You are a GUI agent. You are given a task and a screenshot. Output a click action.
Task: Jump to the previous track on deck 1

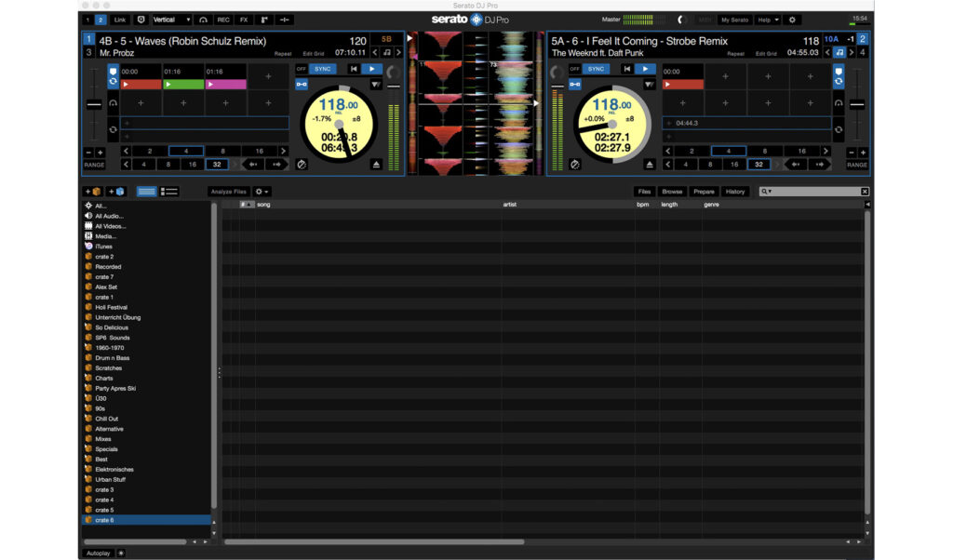[354, 69]
